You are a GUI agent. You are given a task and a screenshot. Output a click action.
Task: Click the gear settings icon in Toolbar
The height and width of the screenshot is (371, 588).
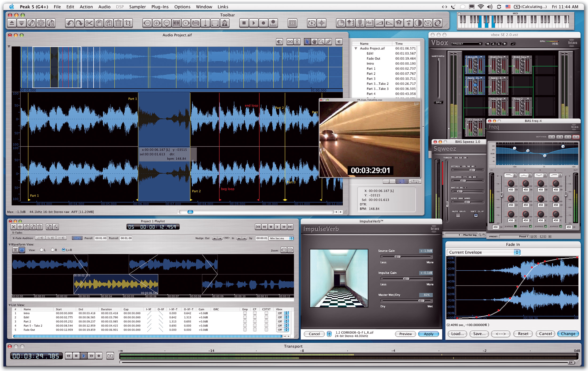point(41,23)
